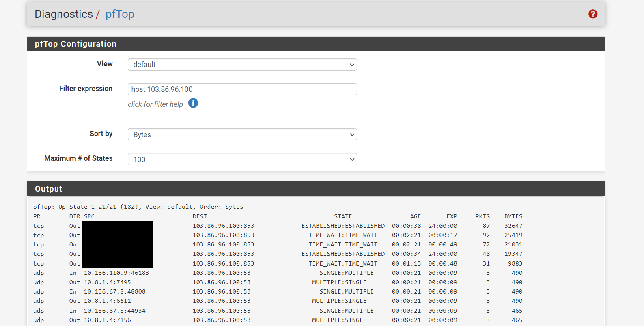
Task: Click the PKTS column header
Action: point(482,216)
